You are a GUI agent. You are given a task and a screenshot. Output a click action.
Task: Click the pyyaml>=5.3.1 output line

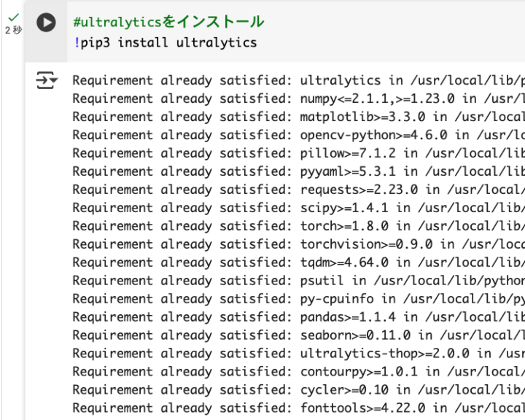pos(299,171)
